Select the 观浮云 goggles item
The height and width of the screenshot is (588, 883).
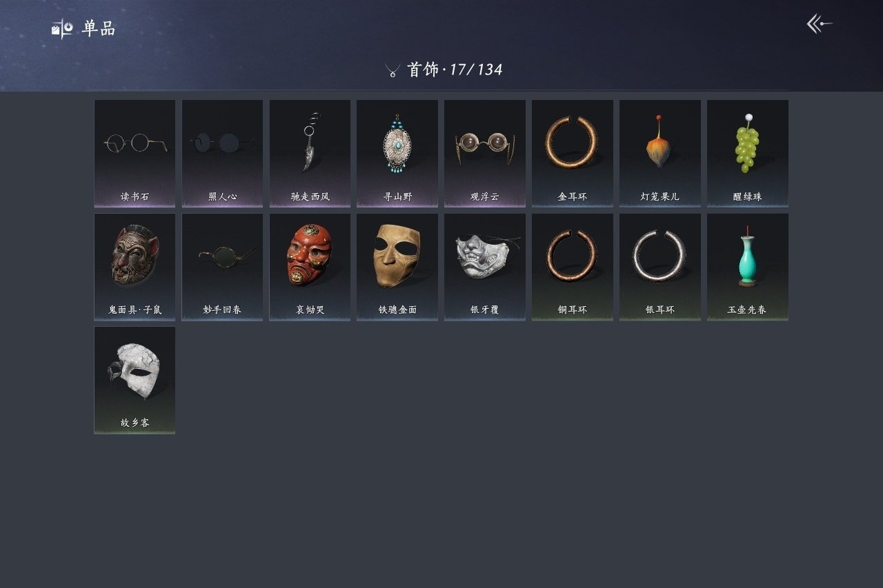pyautogui.click(x=485, y=154)
